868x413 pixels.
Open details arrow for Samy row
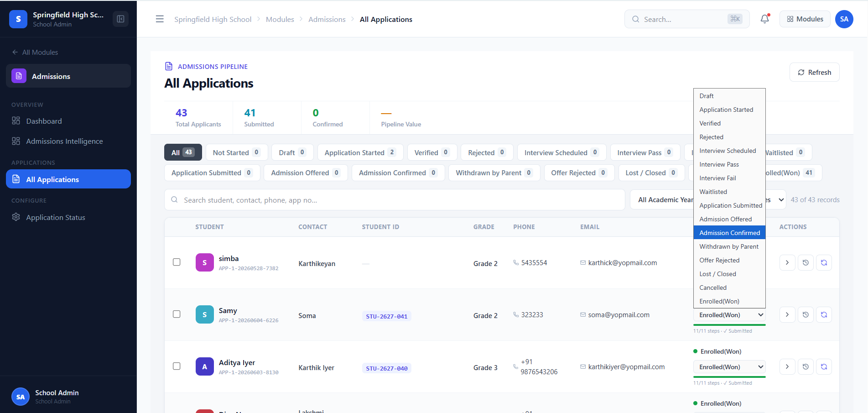[787, 315]
